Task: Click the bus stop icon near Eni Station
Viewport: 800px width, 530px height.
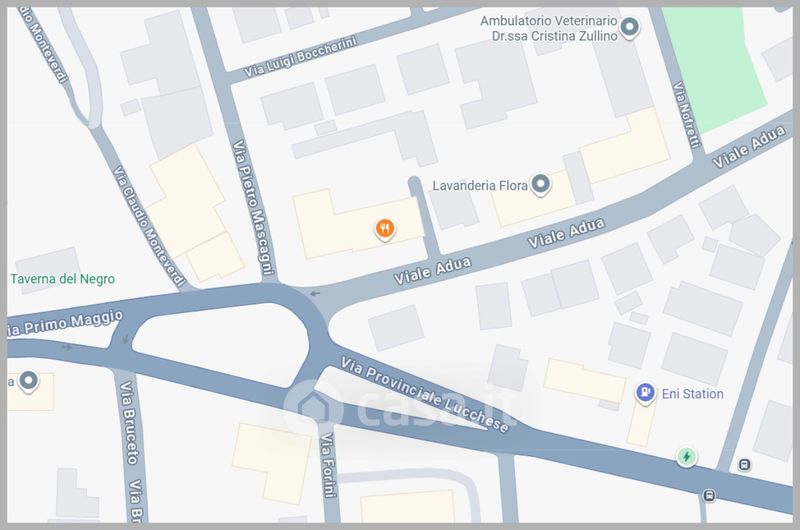Action: tap(744, 465)
